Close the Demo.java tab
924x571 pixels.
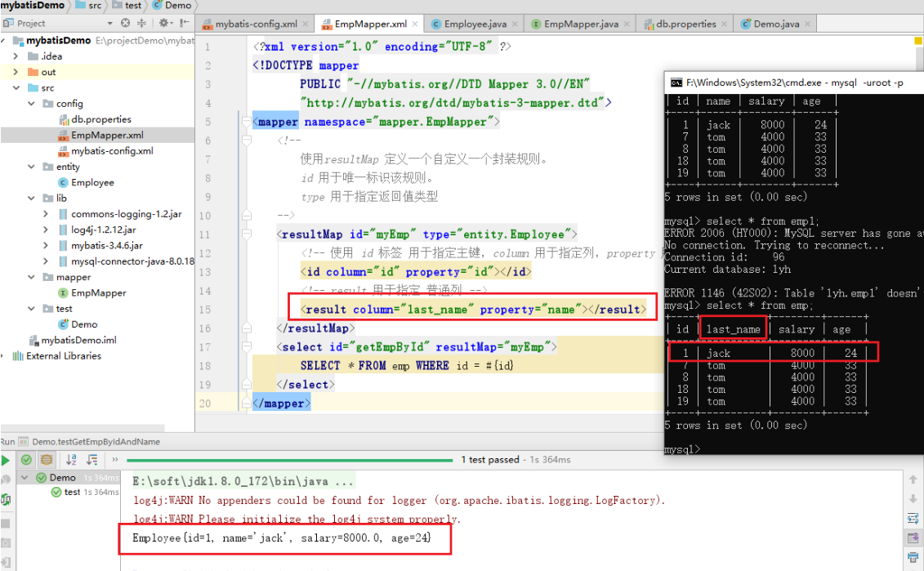(807, 25)
